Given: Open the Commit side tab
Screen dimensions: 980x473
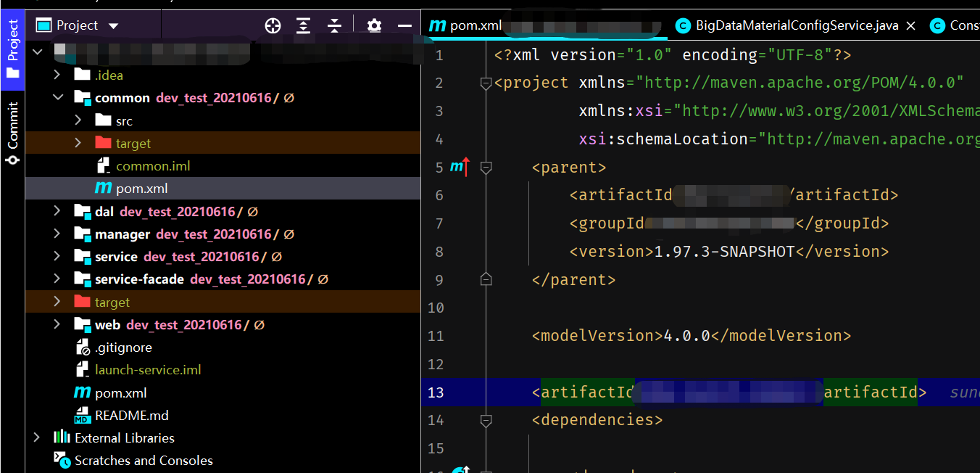Looking at the screenshot, I should click(12, 133).
